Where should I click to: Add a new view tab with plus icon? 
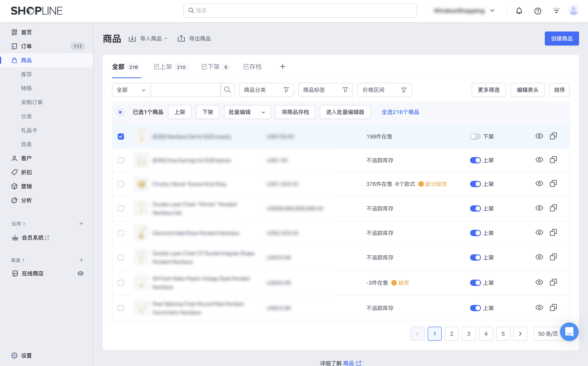click(x=283, y=67)
